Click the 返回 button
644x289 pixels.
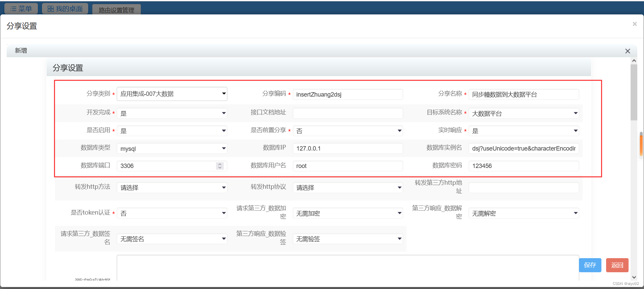[x=617, y=265]
